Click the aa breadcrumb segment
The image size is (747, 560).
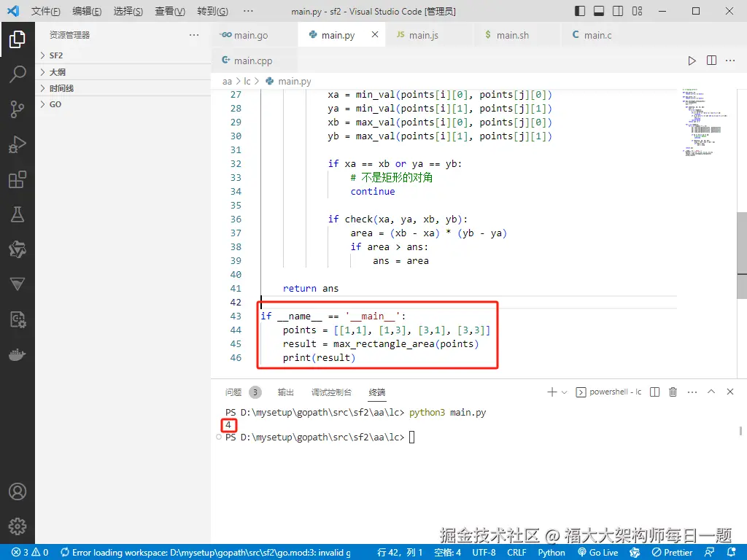[x=227, y=82]
